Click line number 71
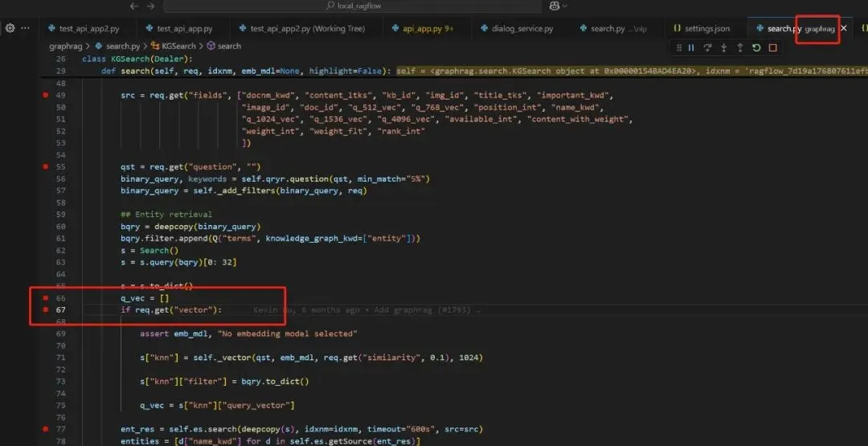The image size is (868, 446). (61, 358)
